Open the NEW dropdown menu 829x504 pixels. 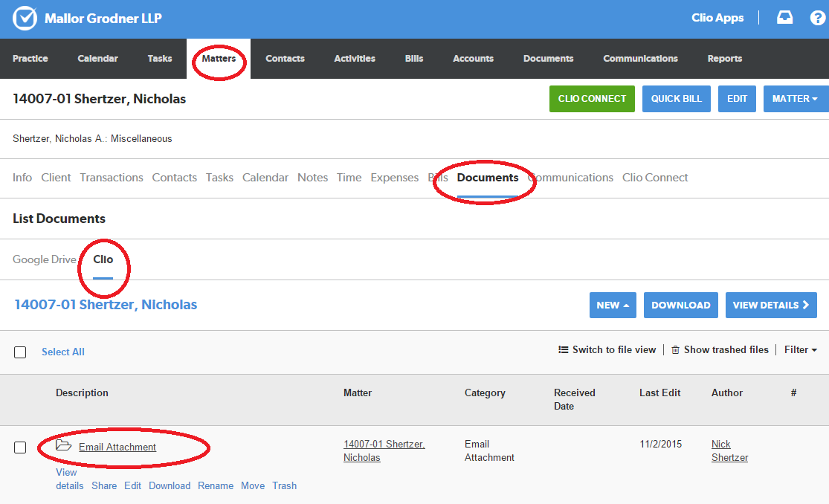pos(613,305)
